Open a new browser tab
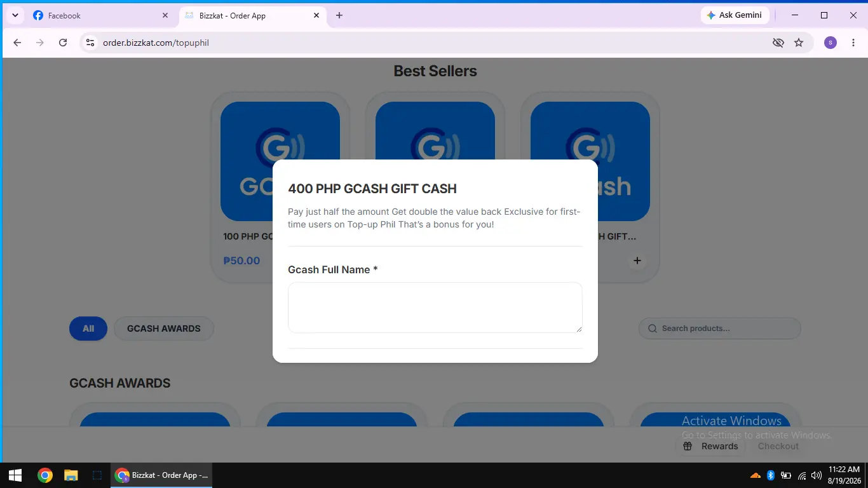This screenshot has height=488, width=868. (x=339, y=15)
